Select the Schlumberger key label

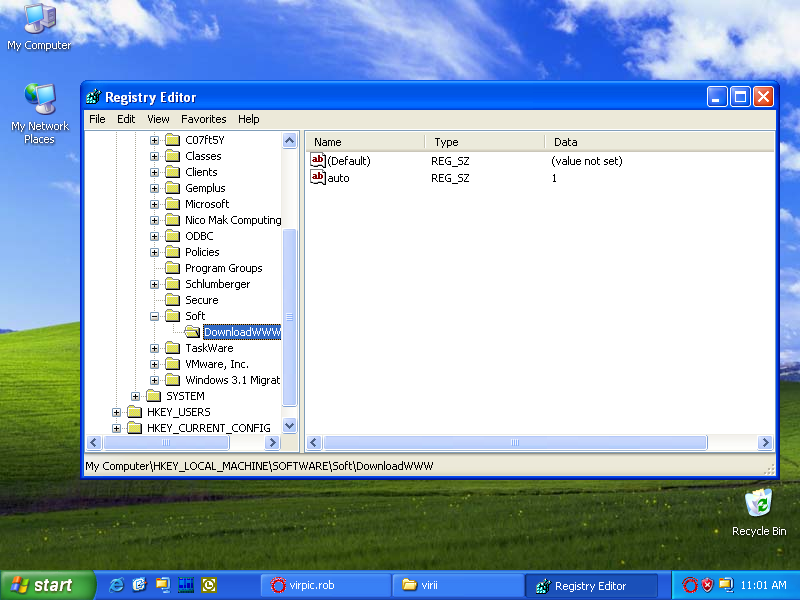point(217,284)
